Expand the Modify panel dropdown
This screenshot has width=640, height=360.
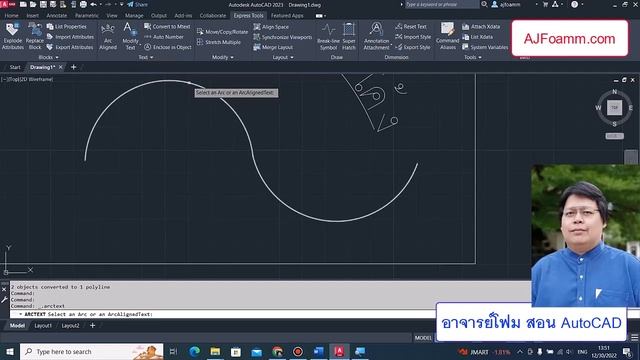(223, 58)
